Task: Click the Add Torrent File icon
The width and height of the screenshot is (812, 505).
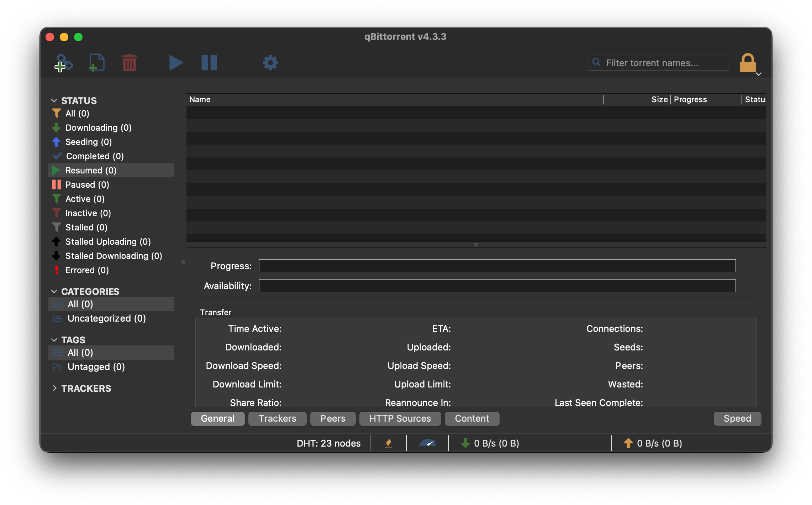Action: [96, 63]
